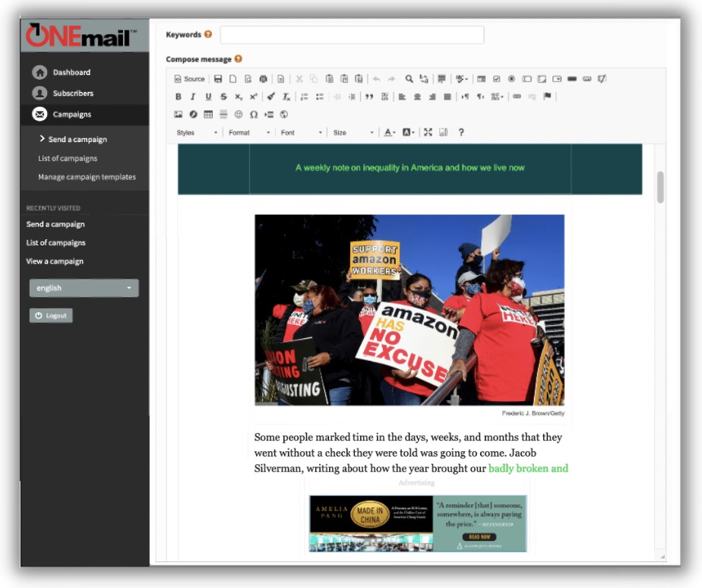This screenshot has width=702, height=588.
Task: Insert a horizontal line
Action: [x=223, y=114]
